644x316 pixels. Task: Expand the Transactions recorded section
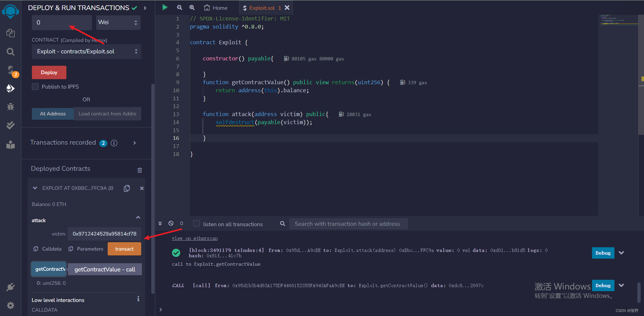tap(135, 143)
